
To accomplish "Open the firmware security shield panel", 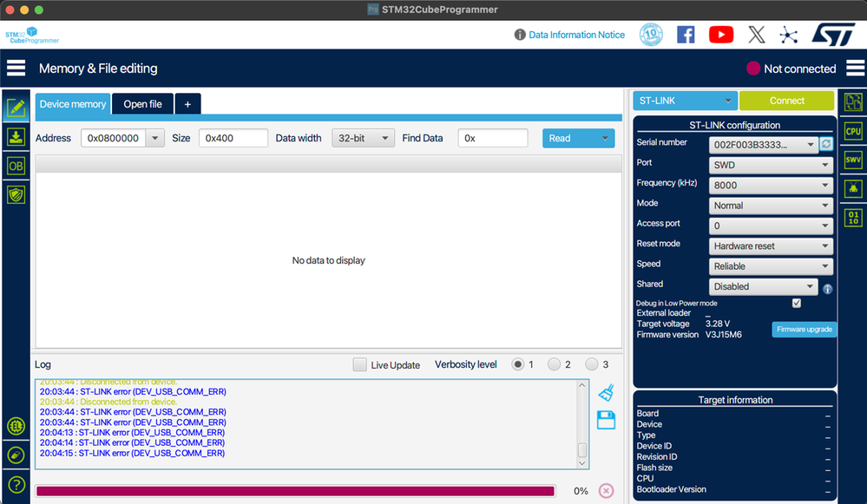I will (x=16, y=194).
